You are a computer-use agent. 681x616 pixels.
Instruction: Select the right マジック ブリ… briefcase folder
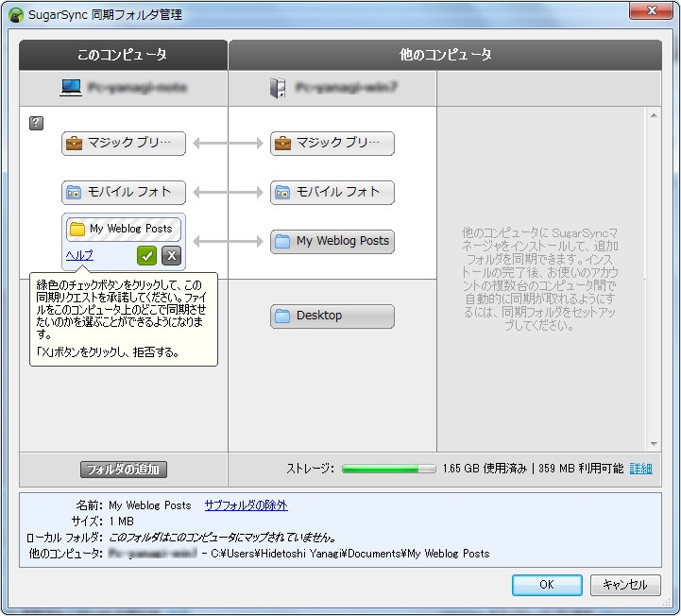pos(332,143)
